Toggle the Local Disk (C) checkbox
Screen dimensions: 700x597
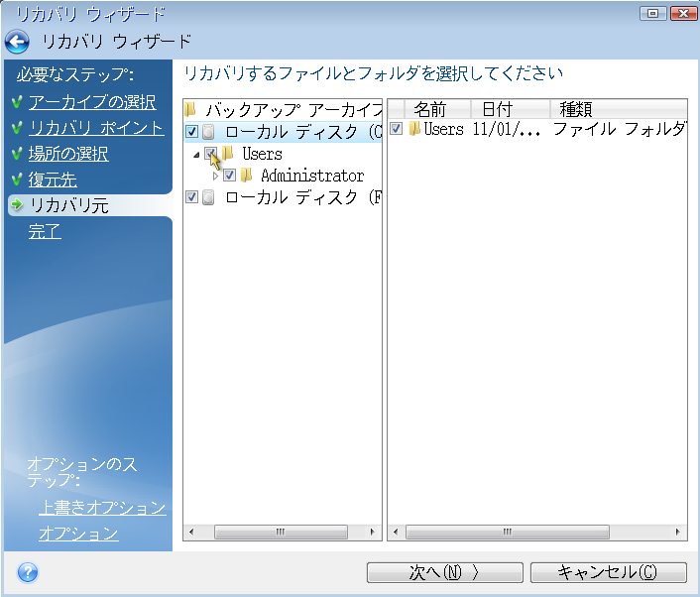[191, 132]
